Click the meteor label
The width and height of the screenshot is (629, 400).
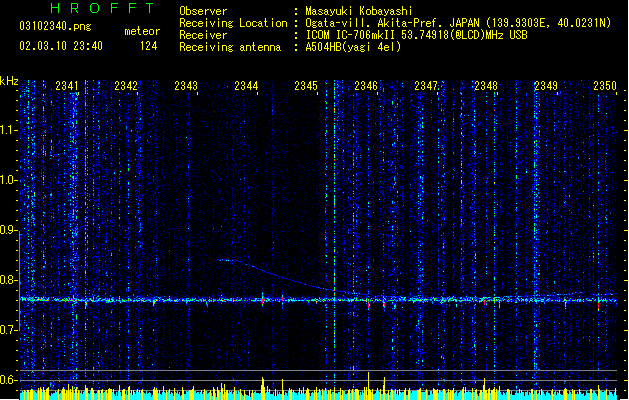[x=142, y=31]
